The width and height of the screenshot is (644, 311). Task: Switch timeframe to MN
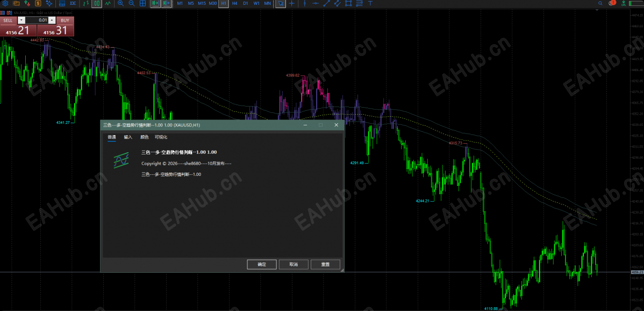[x=267, y=3]
